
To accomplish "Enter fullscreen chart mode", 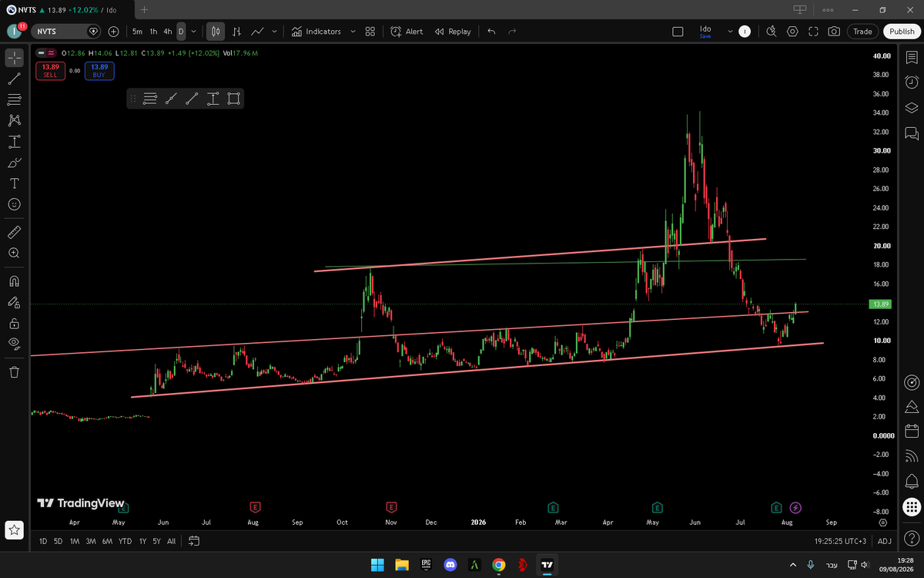I will tap(813, 32).
